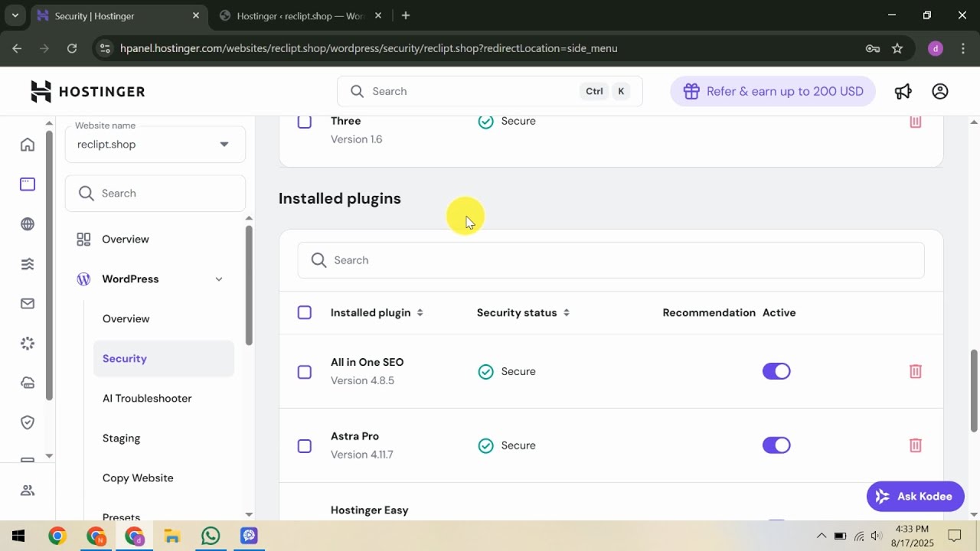Open the Domains globe icon
Viewport: 980px width, 551px height.
click(x=28, y=224)
